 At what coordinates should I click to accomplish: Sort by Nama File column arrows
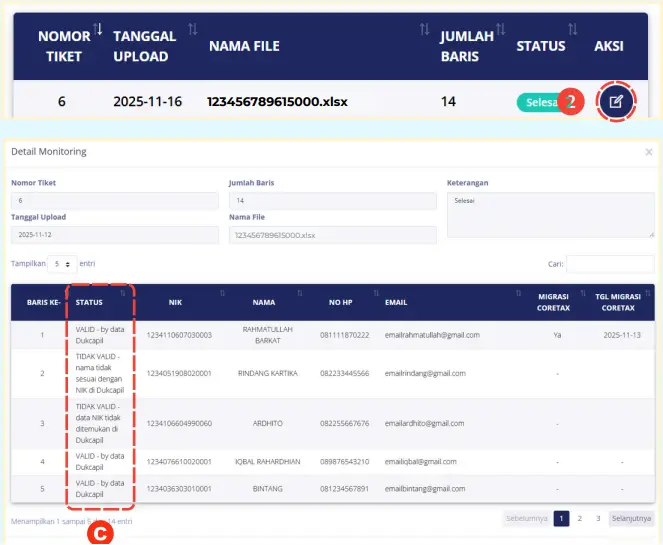coord(425,29)
